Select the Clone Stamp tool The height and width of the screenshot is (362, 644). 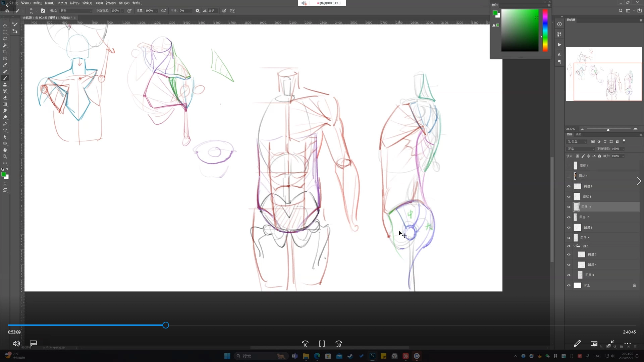click(x=5, y=85)
